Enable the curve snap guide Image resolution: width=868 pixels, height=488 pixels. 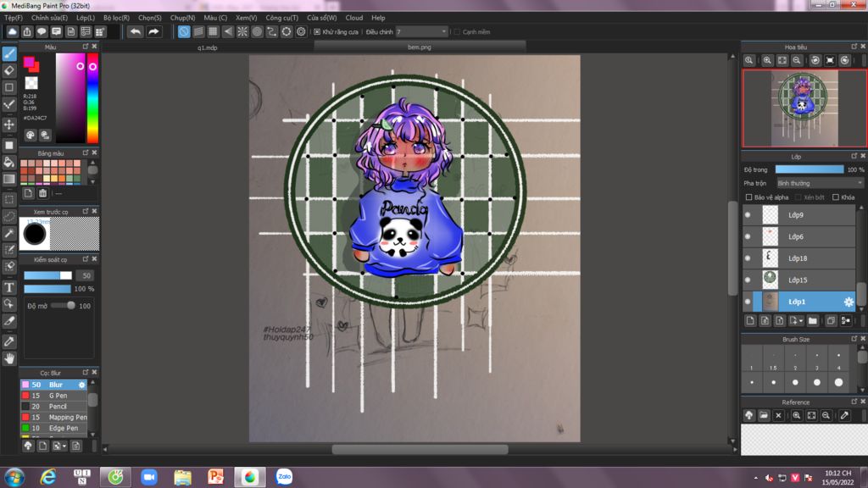click(272, 31)
